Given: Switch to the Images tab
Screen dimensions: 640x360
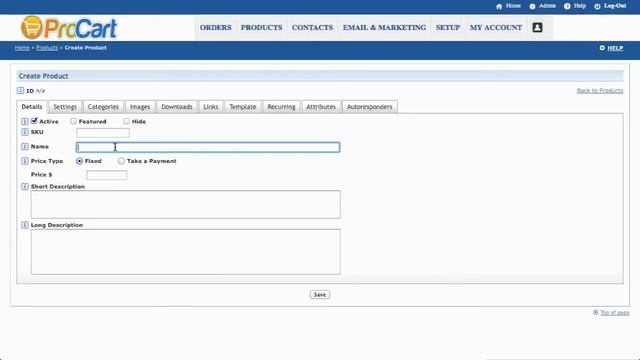Looking at the screenshot, I should coord(140,107).
